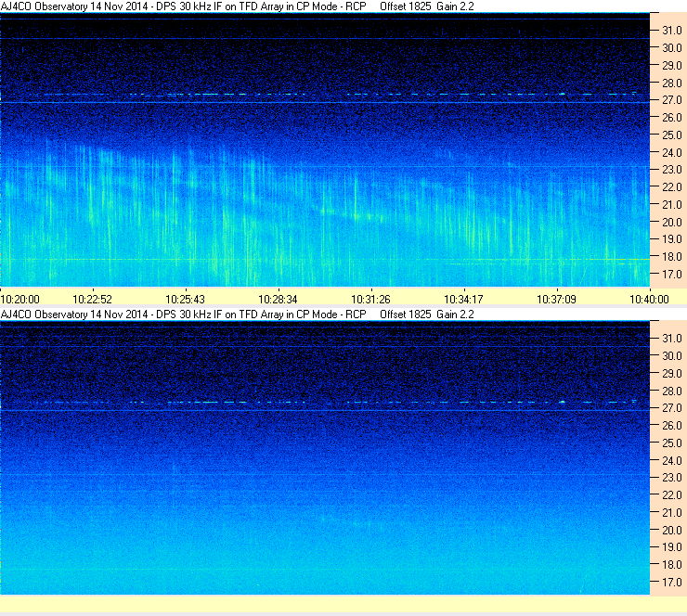Click the 31.0 label on lower spectrogram
Image resolution: width=687 pixels, height=616 pixels.
671,339
